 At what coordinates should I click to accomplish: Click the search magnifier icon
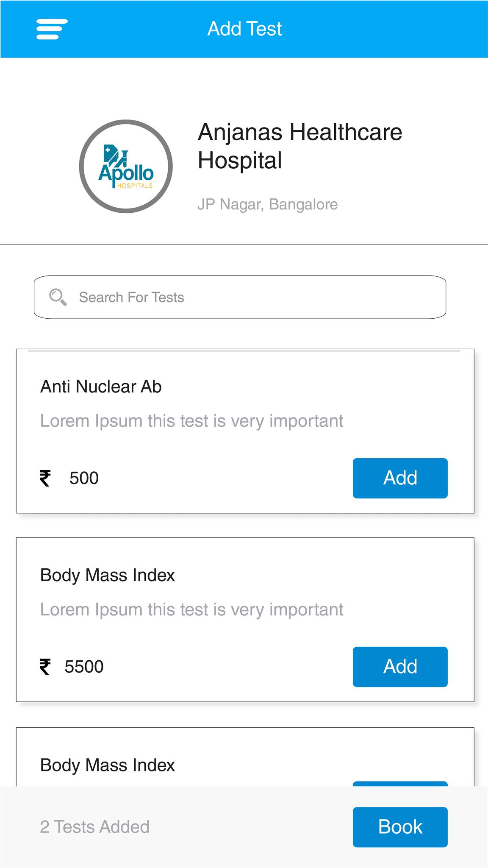click(58, 297)
